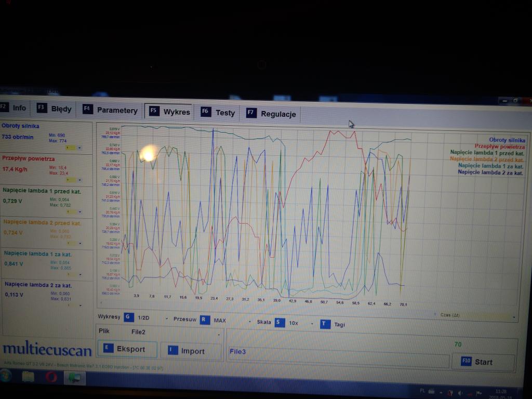
Task: Open the Windows Start menu
Action: point(5,376)
